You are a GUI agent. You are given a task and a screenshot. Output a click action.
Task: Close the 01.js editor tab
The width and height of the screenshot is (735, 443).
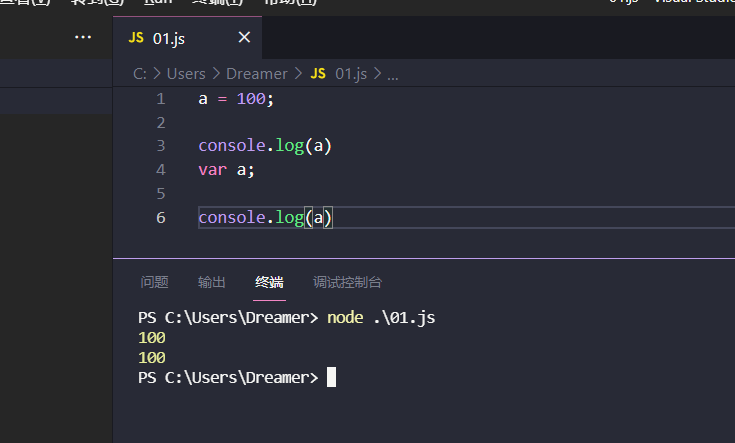[244, 38]
